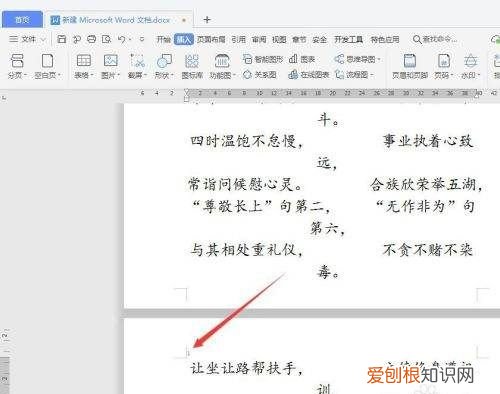Image resolution: width=500 pixels, height=394 pixels.
Task: Expand the undo history dropdown arrow
Action: pyautogui.click(x=130, y=40)
